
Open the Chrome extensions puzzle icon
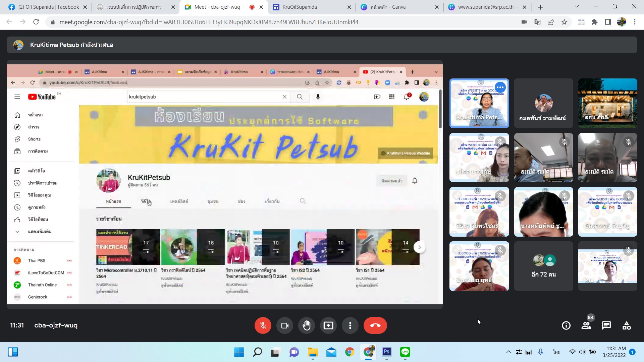tap(595, 22)
